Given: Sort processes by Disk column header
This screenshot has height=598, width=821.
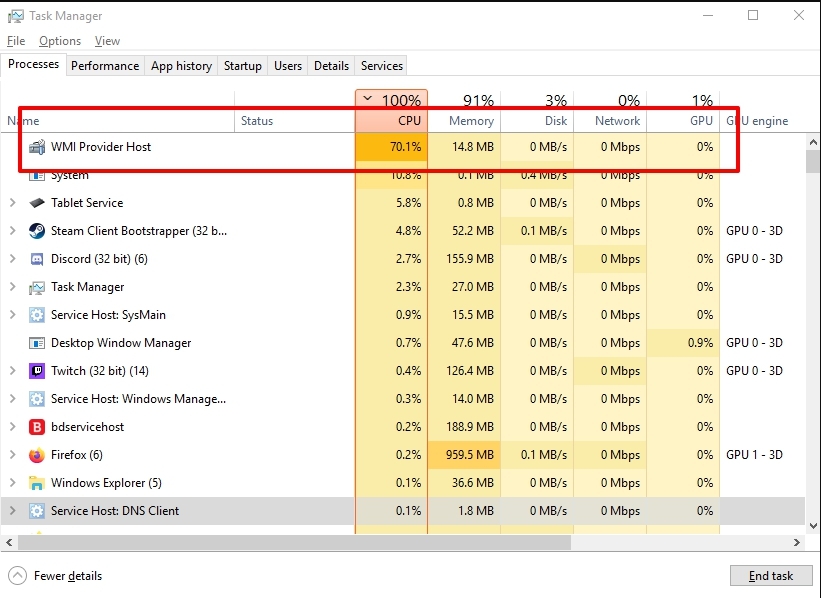Looking at the screenshot, I should (x=537, y=112).
